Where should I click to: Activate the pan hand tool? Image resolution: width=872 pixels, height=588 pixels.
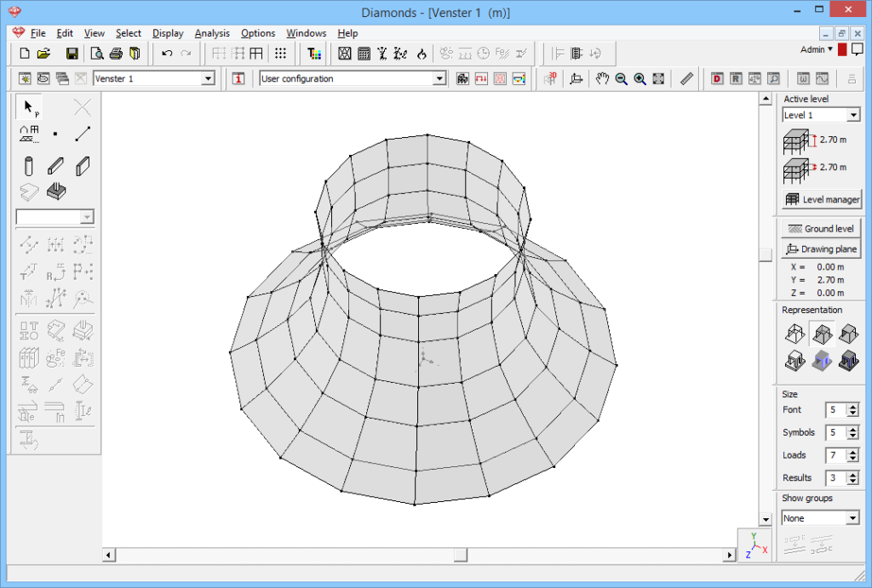602,78
